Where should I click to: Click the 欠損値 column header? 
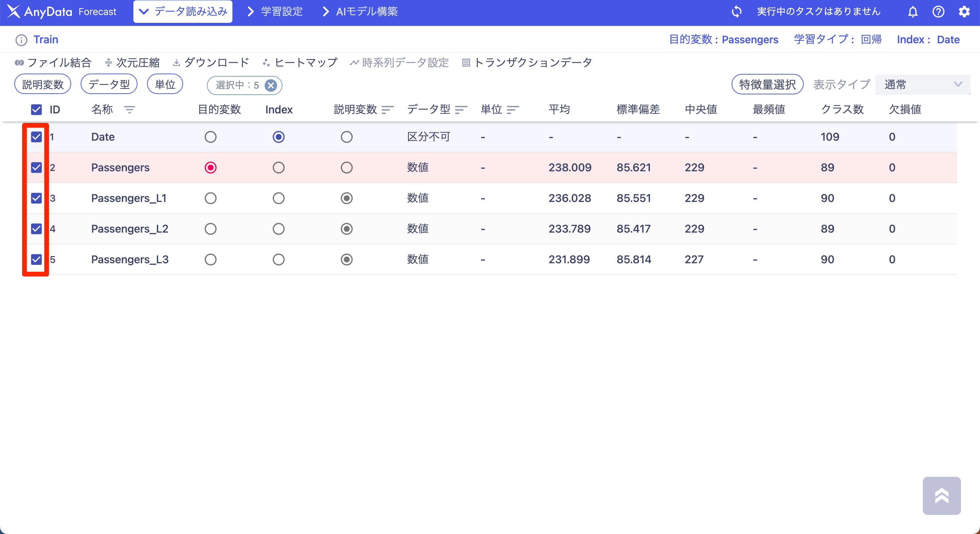[x=905, y=110]
